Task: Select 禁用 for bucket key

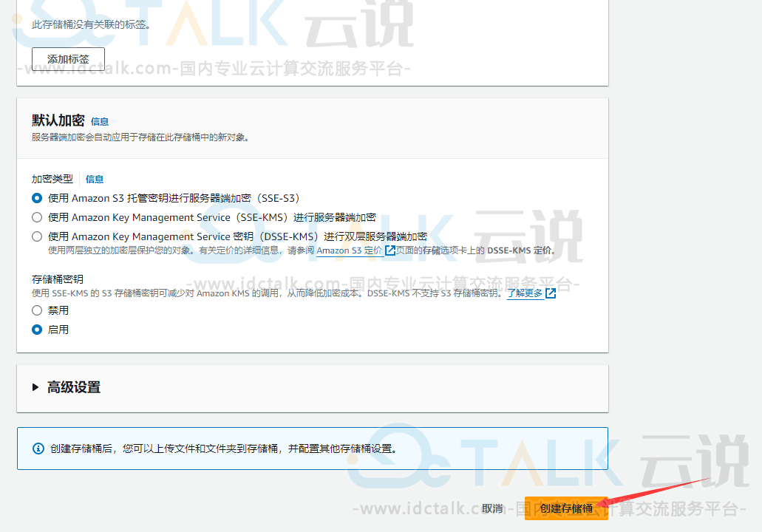Action: point(37,310)
